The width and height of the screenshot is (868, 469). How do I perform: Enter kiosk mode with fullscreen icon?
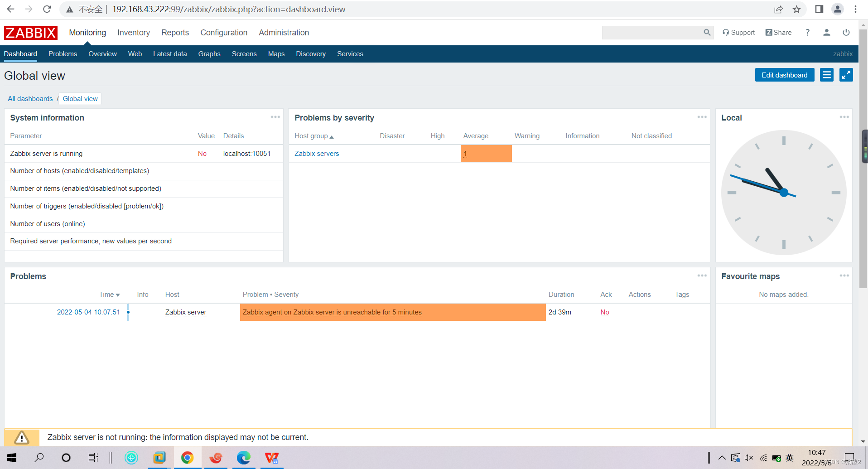(x=846, y=75)
